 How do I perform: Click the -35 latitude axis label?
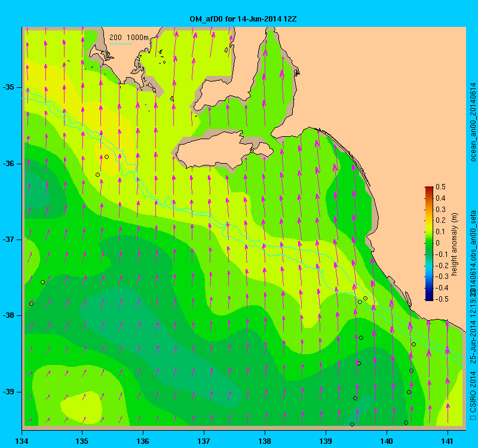[8, 87]
